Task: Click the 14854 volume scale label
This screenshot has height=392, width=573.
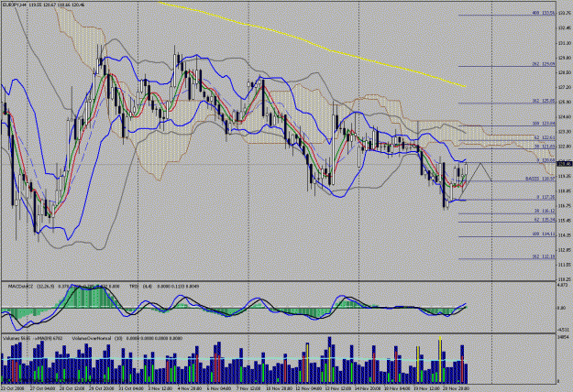Action: [x=563, y=337]
